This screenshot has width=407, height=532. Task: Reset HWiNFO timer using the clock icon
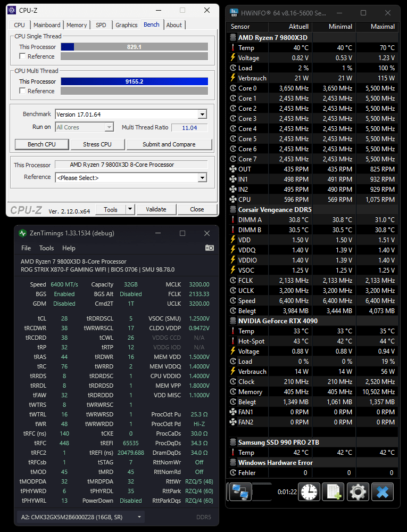(309, 492)
